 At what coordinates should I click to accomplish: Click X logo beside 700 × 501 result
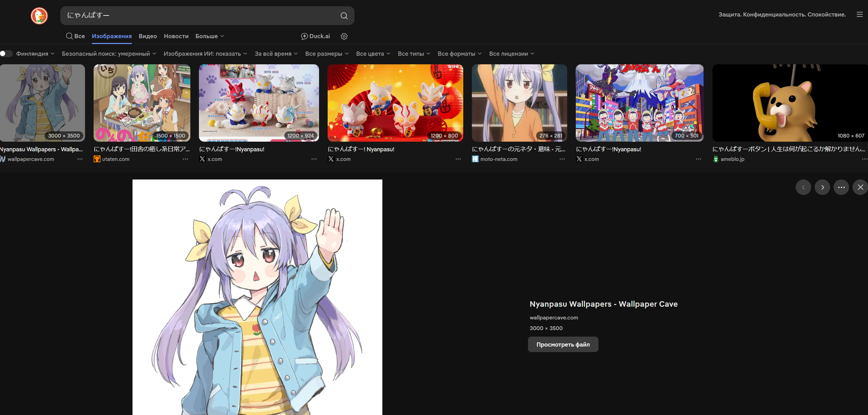579,159
